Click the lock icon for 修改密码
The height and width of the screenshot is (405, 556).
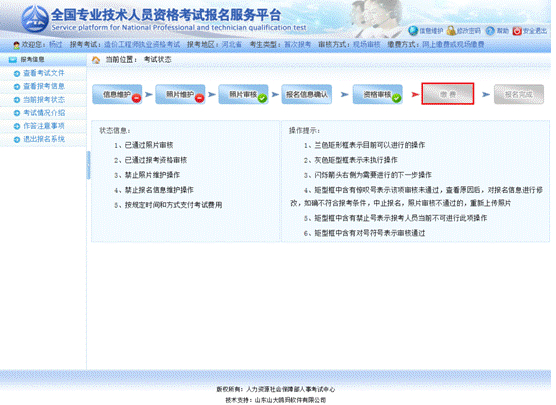point(451,31)
